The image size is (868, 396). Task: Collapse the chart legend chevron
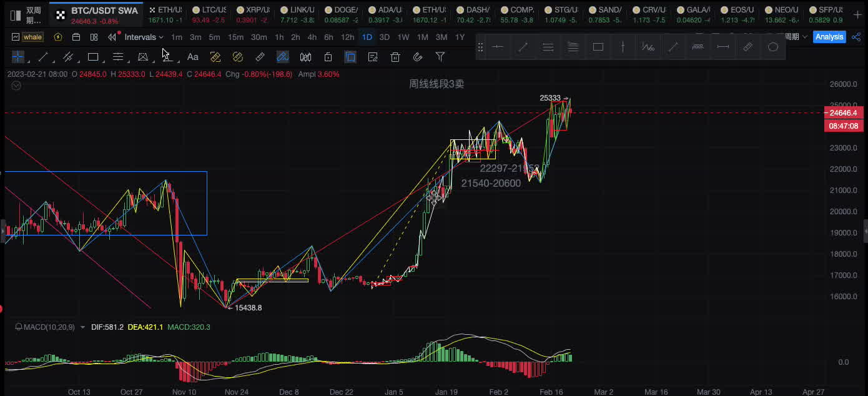point(16,86)
